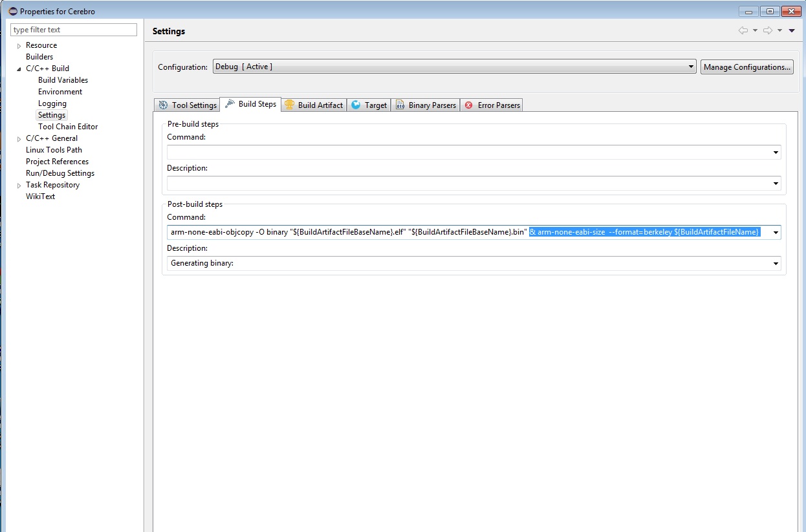
Task: Open the Tool Settings tab
Action: [187, 105]
